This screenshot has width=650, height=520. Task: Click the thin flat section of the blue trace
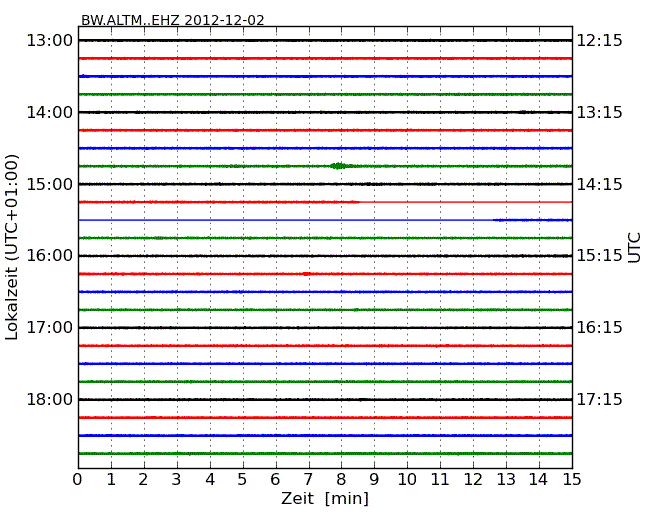286,220
